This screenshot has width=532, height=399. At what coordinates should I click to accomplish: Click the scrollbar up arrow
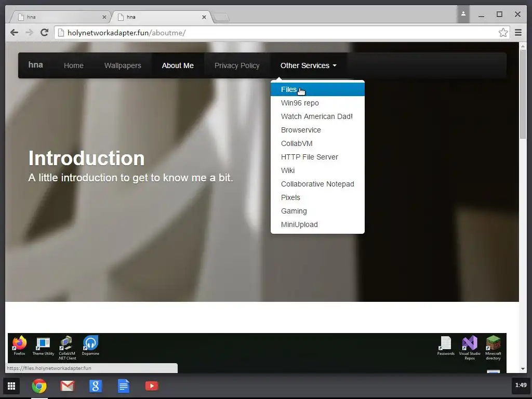coord(523,46)
